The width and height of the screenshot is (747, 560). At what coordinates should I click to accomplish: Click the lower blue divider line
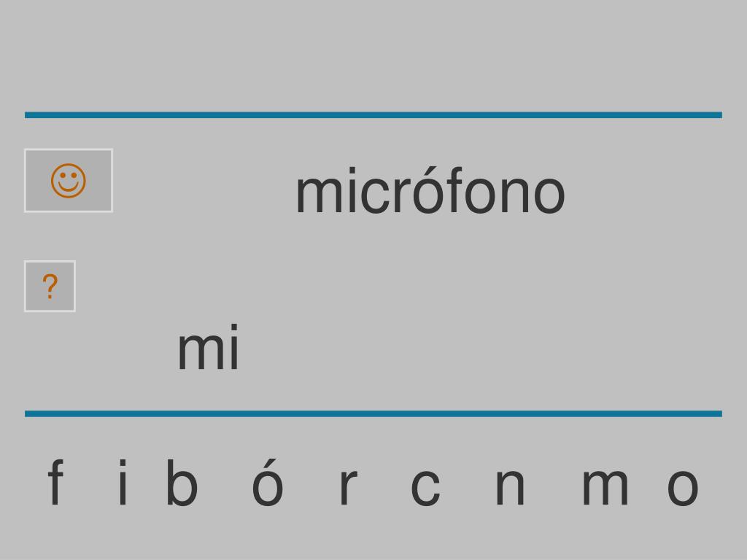tap(373, 413)
